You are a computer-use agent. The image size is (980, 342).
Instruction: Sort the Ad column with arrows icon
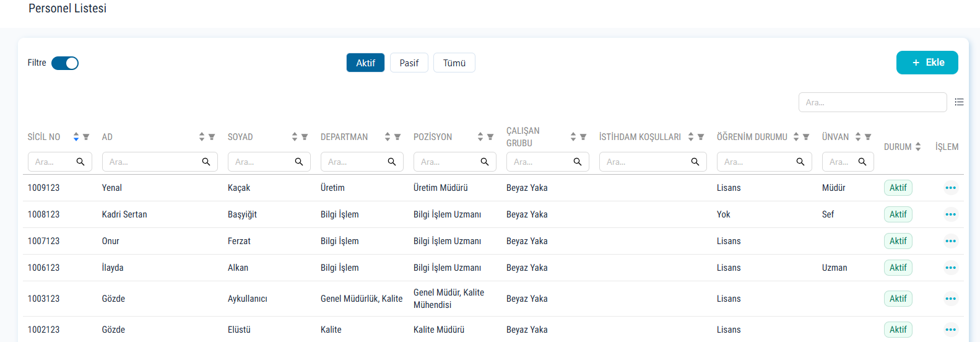coord(202,137)
